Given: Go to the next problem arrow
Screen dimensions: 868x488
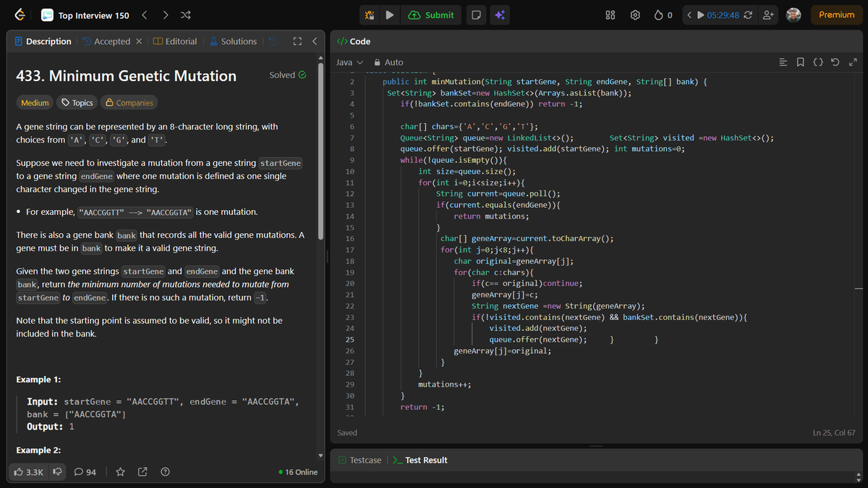Looking at the screenshot, I should (166, 14).
